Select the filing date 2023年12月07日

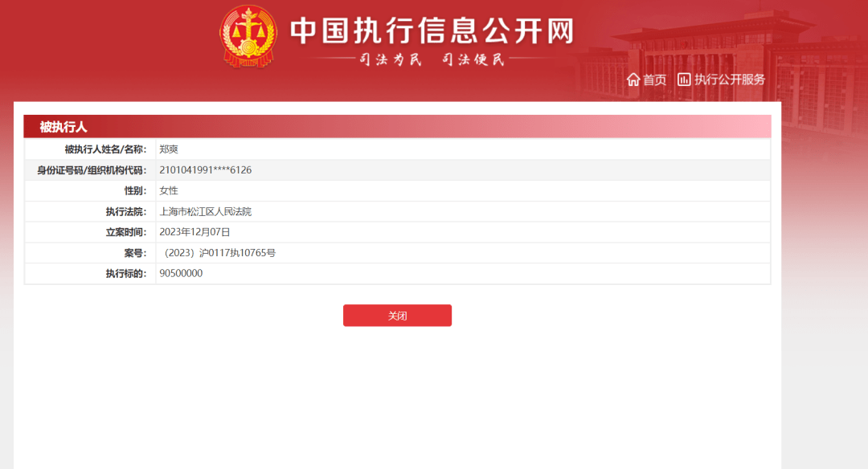tap(194, 232)
